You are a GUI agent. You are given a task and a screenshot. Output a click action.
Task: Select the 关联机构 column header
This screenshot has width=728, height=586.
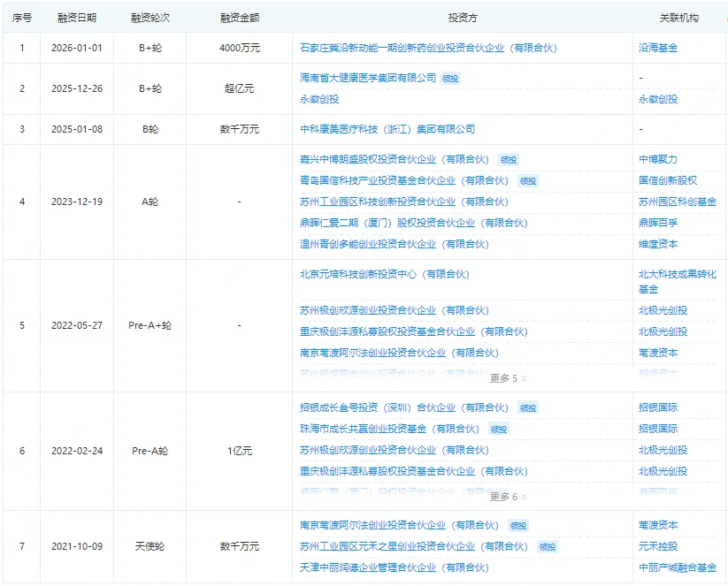[x=678, y=18]
